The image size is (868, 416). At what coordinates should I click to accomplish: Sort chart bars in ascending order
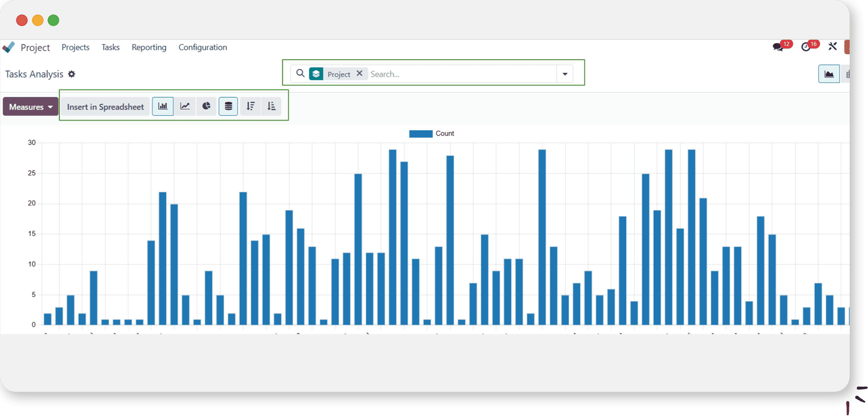(272, 106)
